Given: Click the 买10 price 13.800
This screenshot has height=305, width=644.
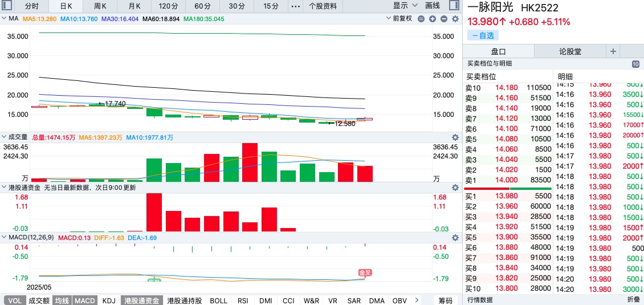Looking at the screenshot, I should [507, 288].
